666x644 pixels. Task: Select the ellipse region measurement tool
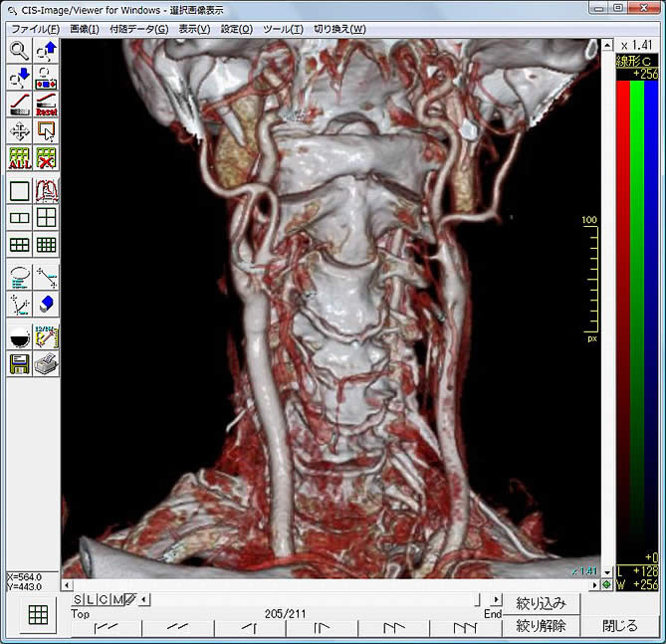coord(20,278)
